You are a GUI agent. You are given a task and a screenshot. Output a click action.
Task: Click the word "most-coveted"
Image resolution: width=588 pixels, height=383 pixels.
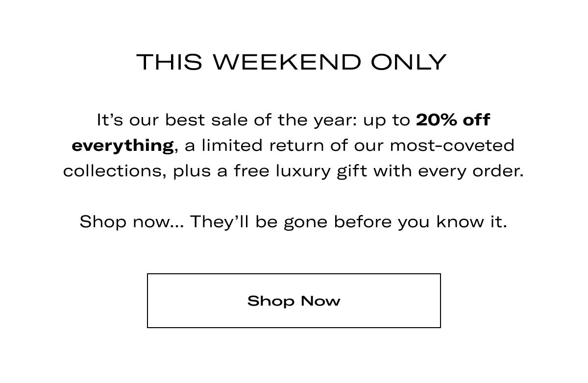(452, 145)
